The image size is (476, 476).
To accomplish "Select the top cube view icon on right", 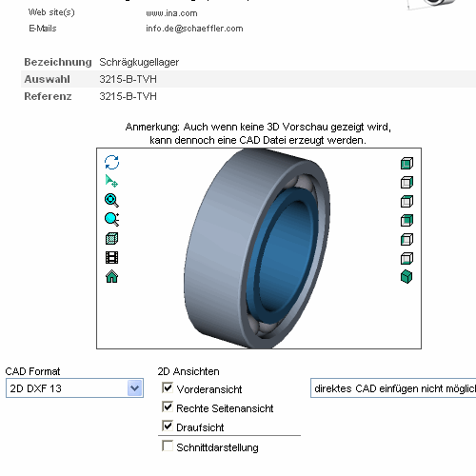I will tap(407, 163).
